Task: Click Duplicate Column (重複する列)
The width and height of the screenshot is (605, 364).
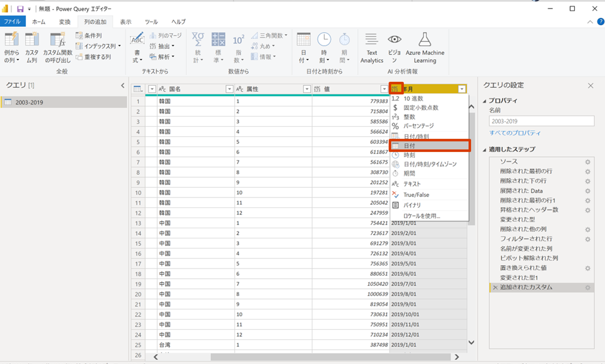Action: [x=93, y=57]
